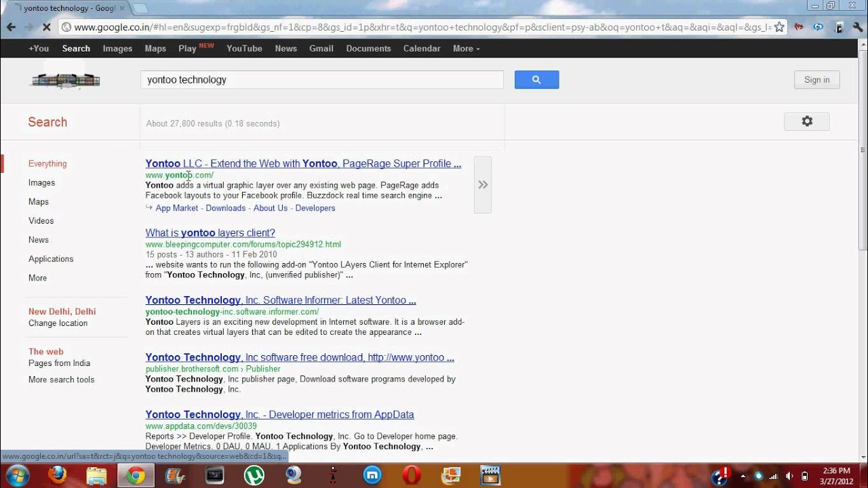This screenshot has height=488, width=868.
Task: Click the browser back arrow
Action: point(11,27)
